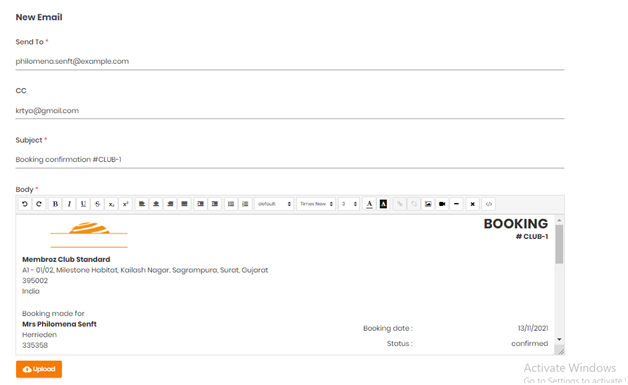Click the '# CLUB-1' booking number
This screenshot has height=385, width=628.
click(x=532, y=236)
